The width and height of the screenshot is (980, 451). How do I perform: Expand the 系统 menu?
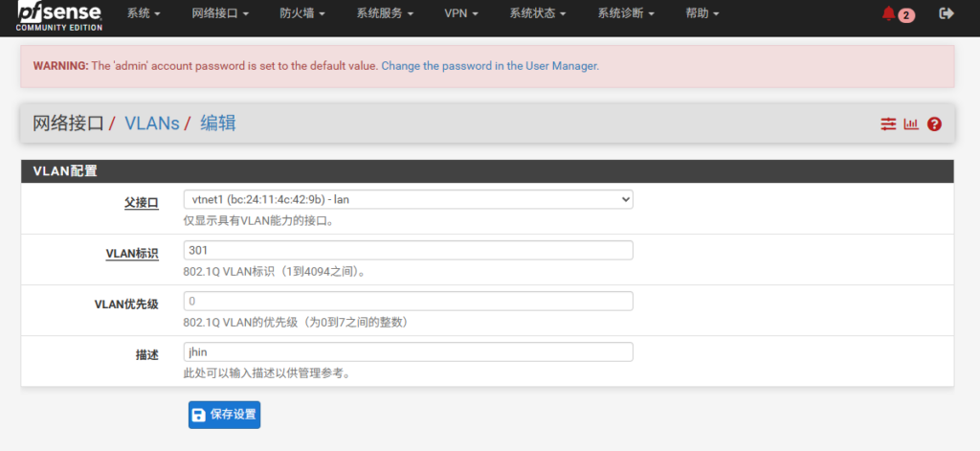coord(144,14)
